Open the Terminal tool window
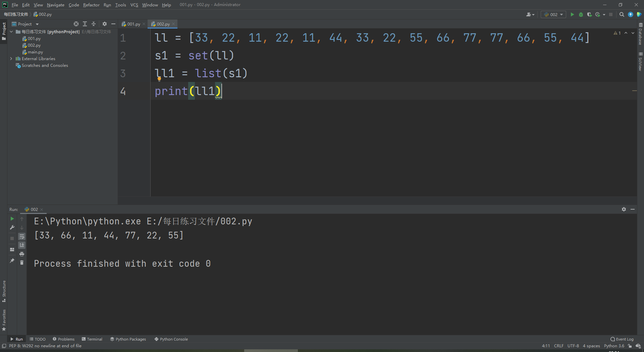 [x=92, y=339]
